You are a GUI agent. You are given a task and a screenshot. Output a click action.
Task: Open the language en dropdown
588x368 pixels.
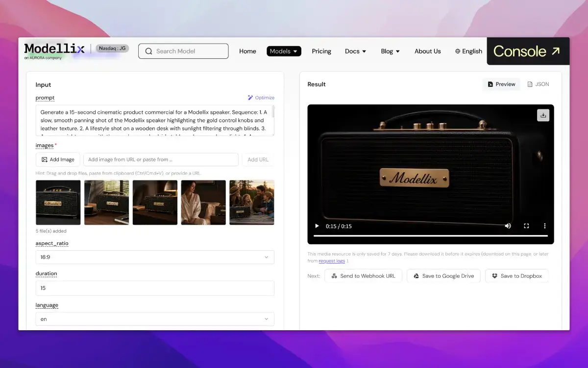click(x=155, y=319)
